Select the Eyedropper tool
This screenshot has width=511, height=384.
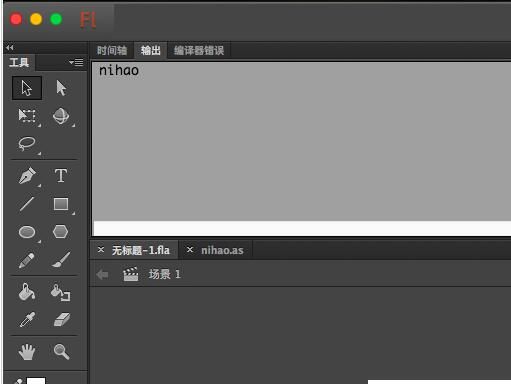click(27, 320)
